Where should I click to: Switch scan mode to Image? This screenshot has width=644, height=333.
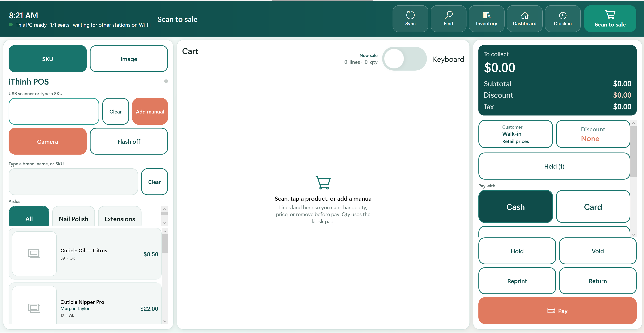tap(129, 59)
